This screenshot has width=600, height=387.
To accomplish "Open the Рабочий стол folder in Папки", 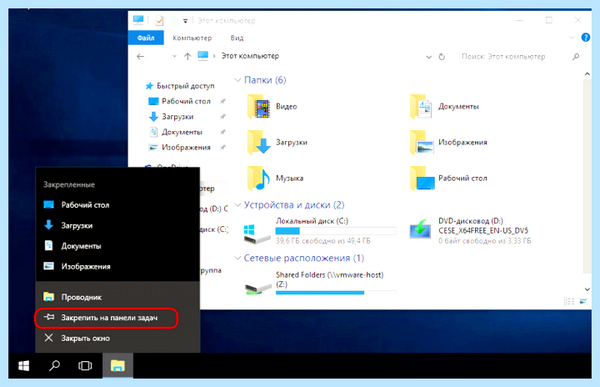I will 448,178.
